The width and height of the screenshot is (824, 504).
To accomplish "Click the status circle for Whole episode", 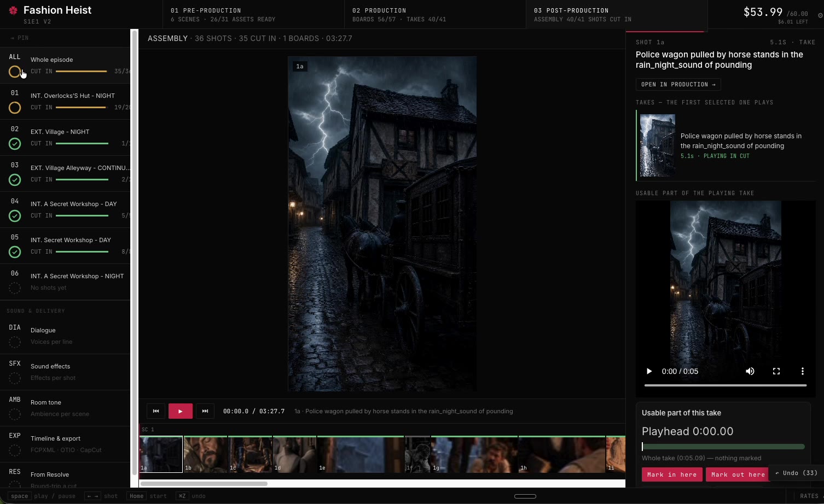I will coord(15,72).
